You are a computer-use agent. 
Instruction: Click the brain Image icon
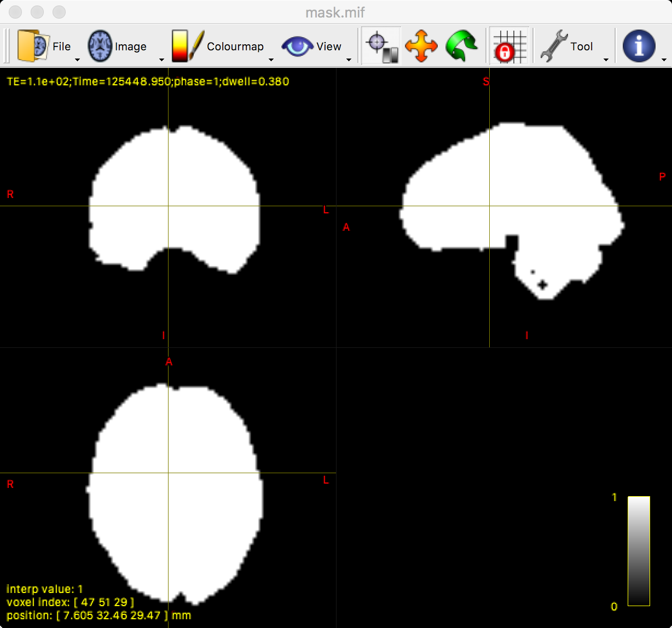(100, 46)
